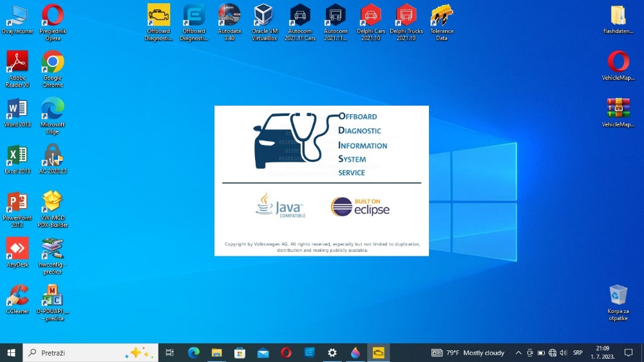Click the Pretraži taskbar search box

[90, 352]
